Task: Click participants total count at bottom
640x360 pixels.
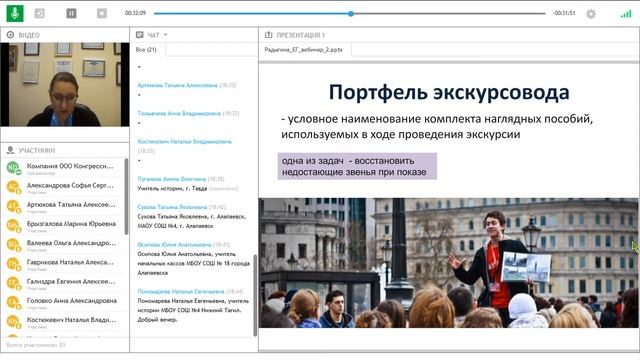Action: [36, 345]
